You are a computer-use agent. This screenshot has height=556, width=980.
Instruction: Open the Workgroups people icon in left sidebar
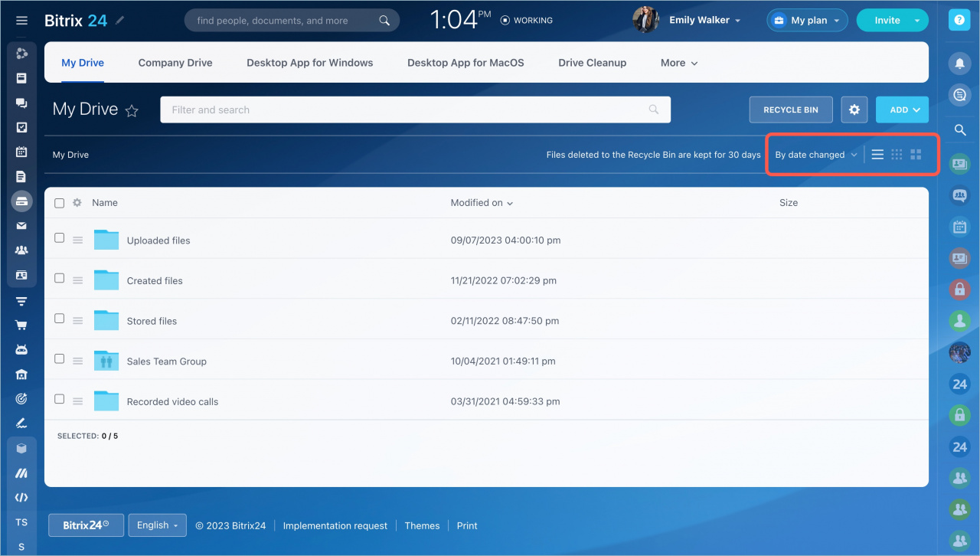click(21, 250)
